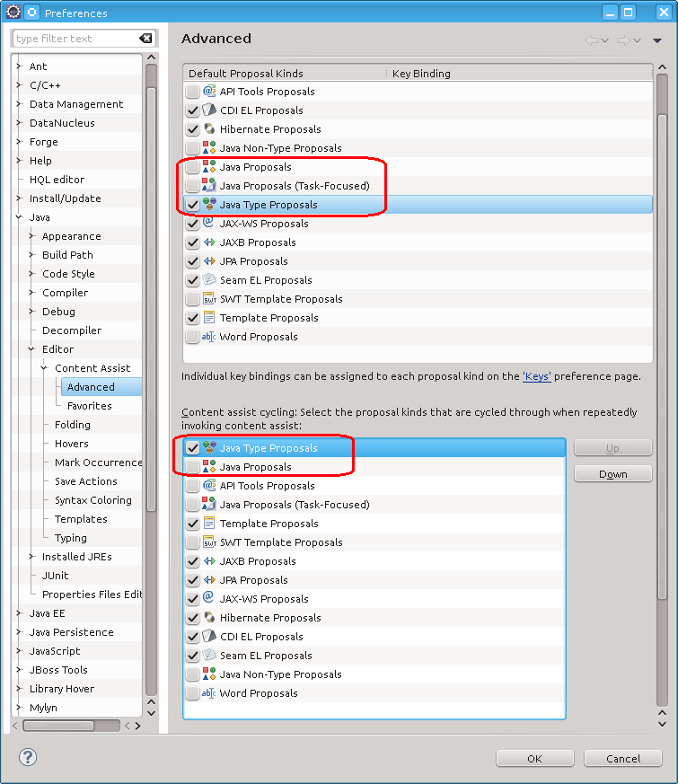Enable Word Proposals checkbox in default kinds
The image size is (678, 784).
(192, 337)
